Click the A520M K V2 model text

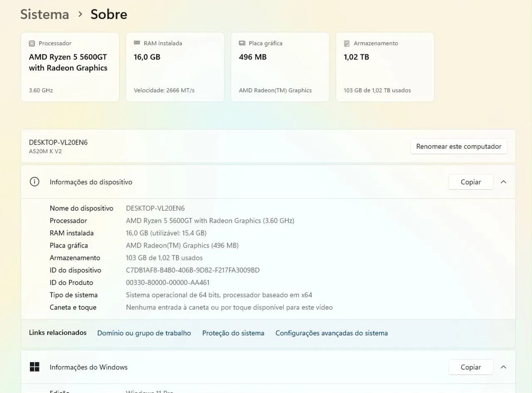(x=45, y=151)
